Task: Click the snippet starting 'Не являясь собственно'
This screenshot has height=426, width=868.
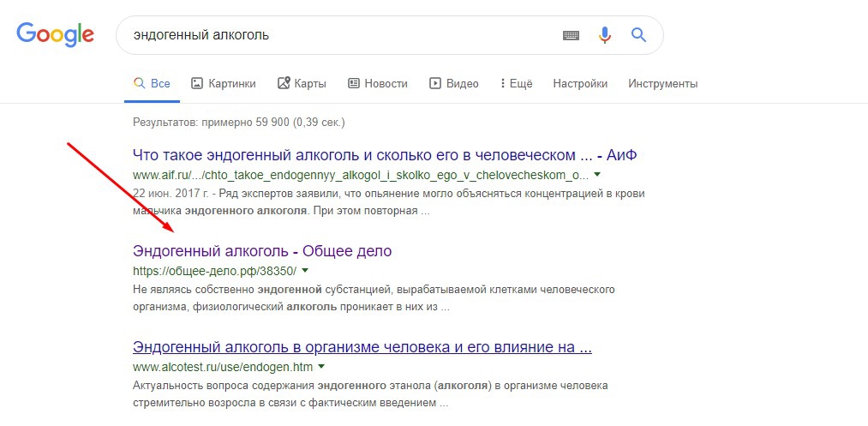Action: (374, 298)
